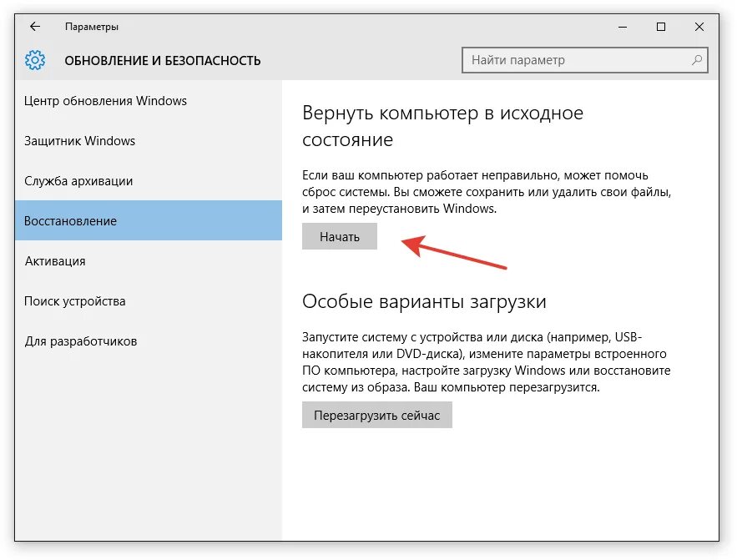
Task: Open Защитник Windows section
Action: 148,140
